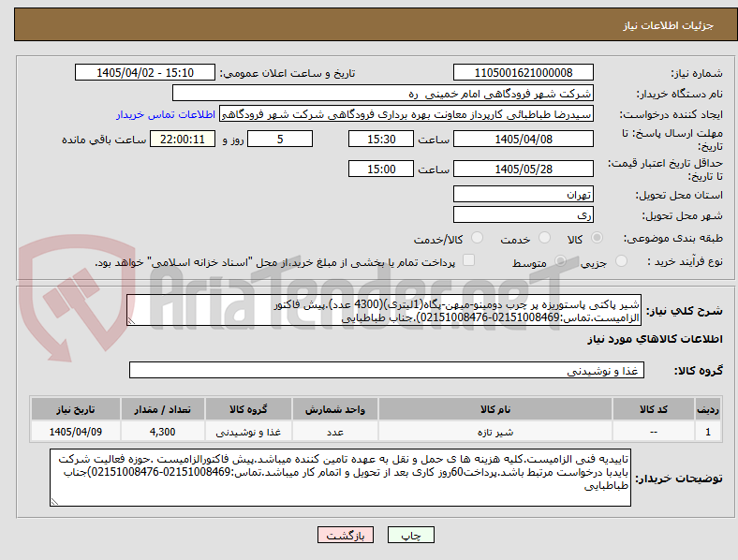Image resolution: width=738 pixels, height=560 pixels.
Task: Click the item code cell showing --
Action: [654, 432]
